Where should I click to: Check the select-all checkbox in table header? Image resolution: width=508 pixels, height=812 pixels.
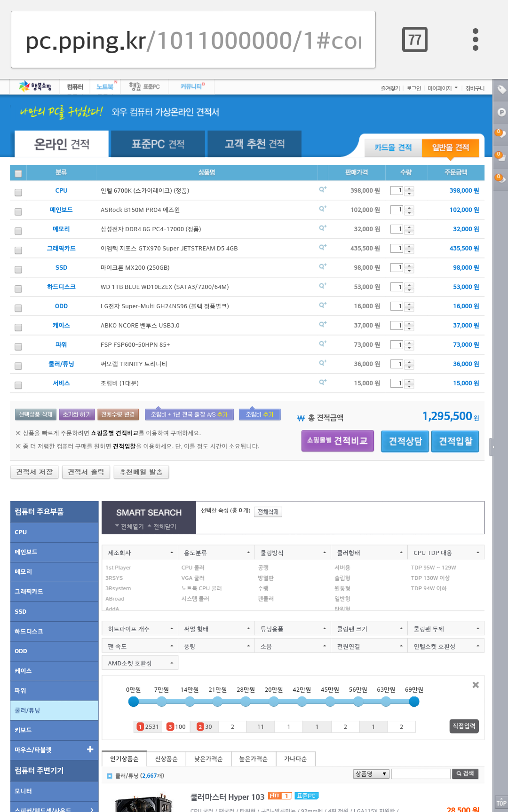18,173
